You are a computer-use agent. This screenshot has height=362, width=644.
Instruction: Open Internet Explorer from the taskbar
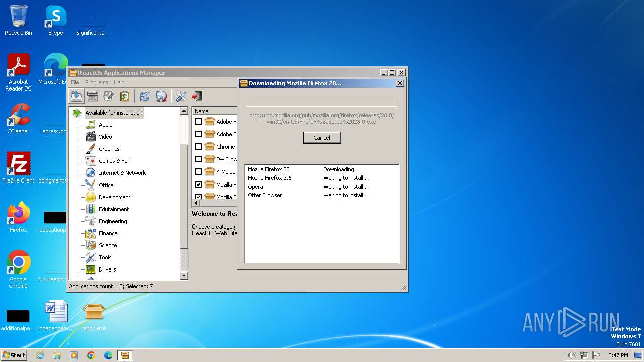40,355
